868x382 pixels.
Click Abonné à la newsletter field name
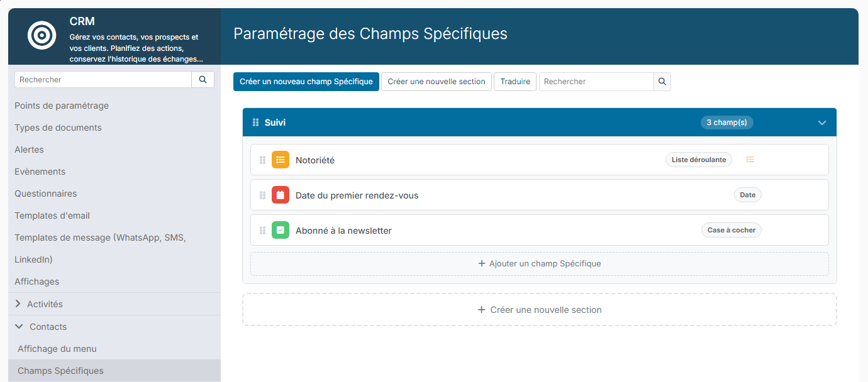click(x=343, y=231)
